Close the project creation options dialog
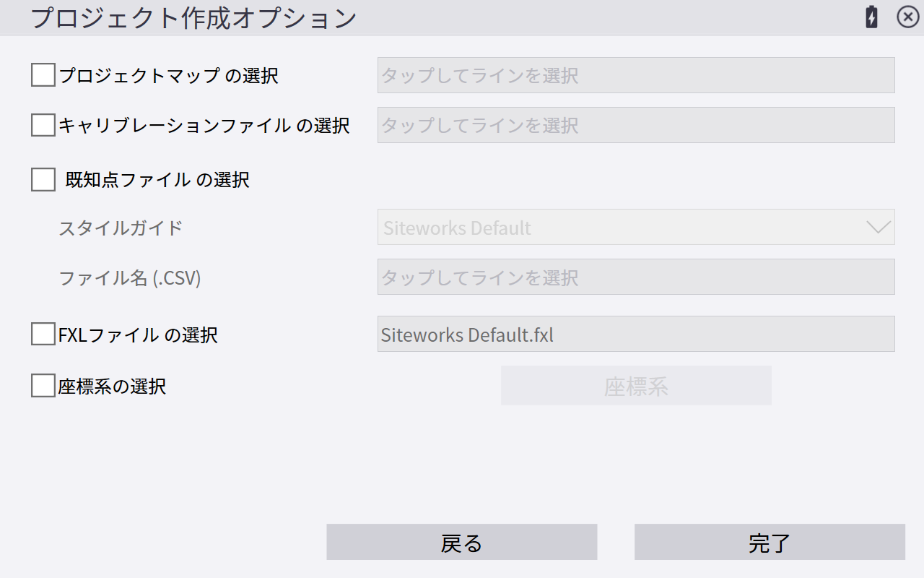The image size is (924, 578). pos(907,17)
